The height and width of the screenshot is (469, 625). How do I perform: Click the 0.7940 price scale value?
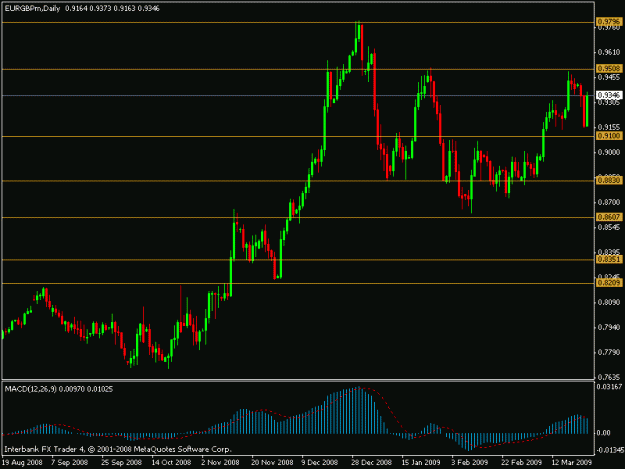[x=609, y=328]
